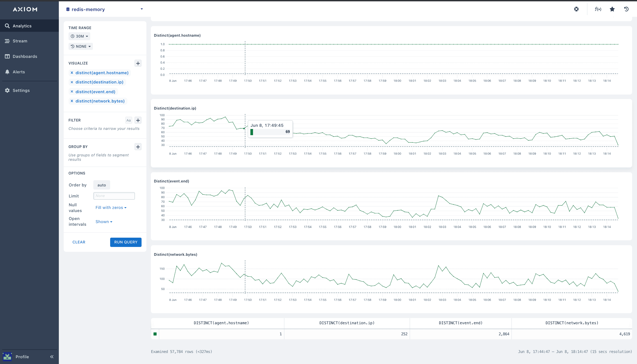Add a group by field with plus
This screenshot has height=364, width=637.
pos(138,147)
